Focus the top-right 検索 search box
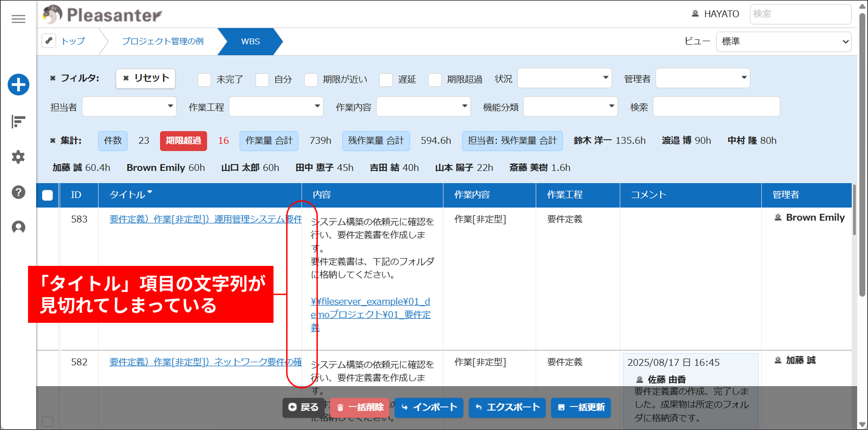 [x=801, y=14]
